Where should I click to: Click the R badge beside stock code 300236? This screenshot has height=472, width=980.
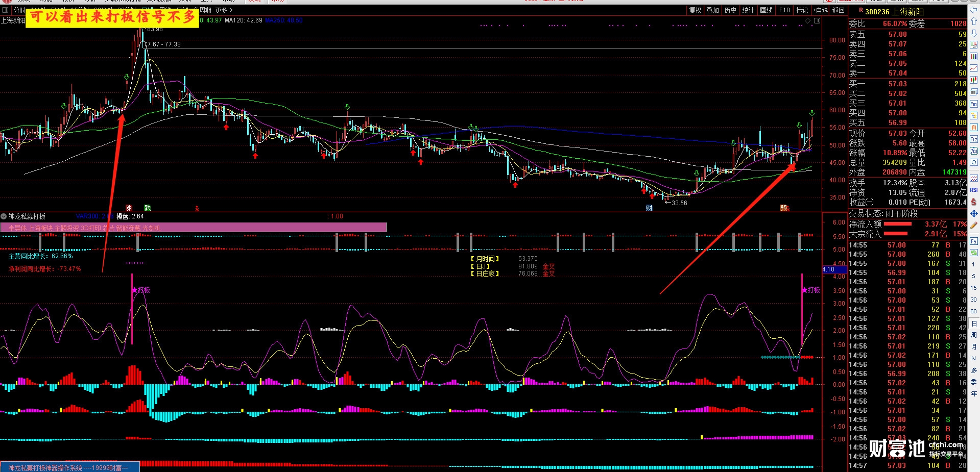[861, 11]
